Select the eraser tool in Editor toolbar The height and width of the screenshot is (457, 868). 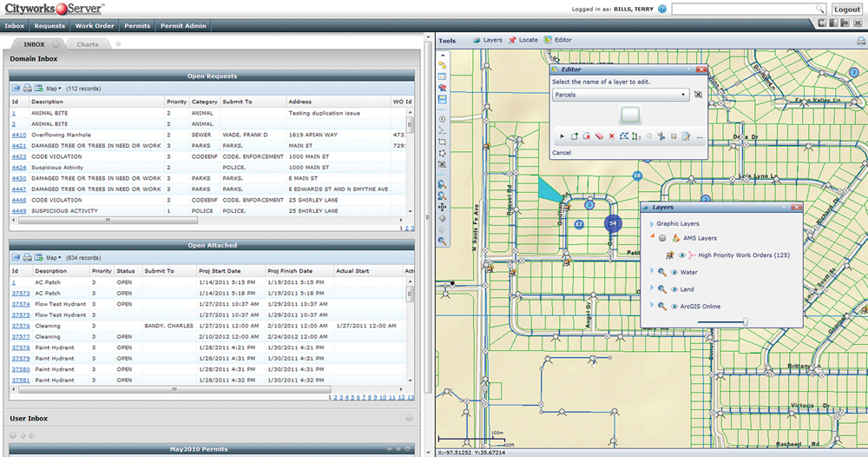(599, 136)
